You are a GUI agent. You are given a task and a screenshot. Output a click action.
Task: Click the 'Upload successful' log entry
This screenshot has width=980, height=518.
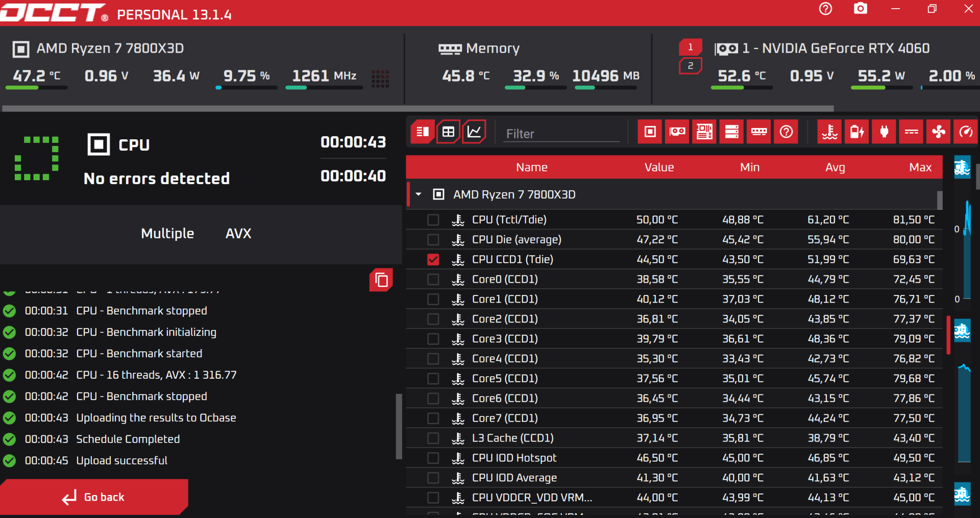click(x=121, y=460)
